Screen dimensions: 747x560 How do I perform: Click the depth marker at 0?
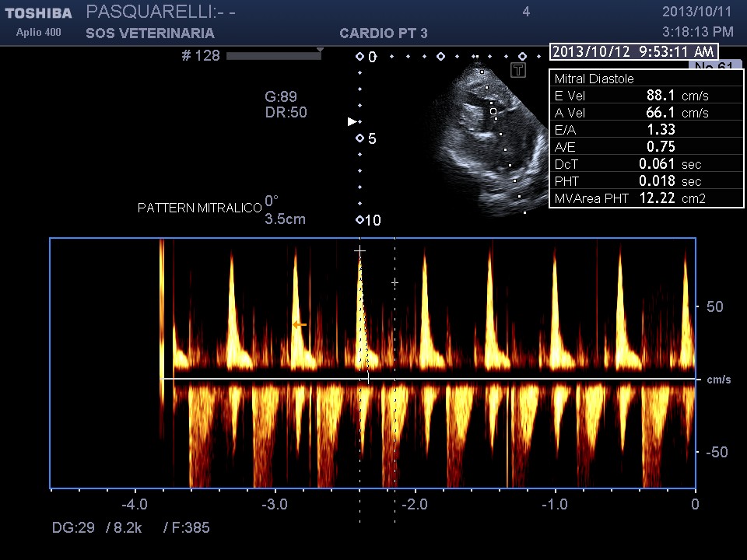[x=360, y=57]
